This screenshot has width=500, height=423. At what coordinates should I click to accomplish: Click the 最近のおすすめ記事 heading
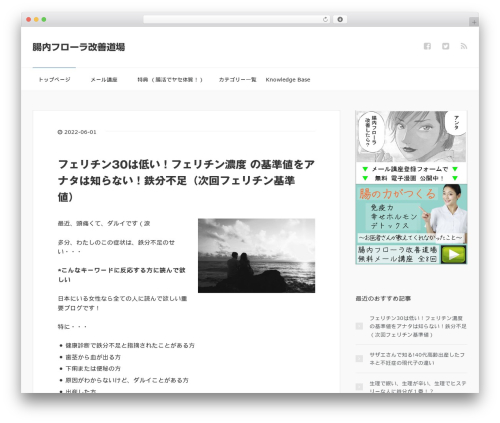tap(383, 299)
